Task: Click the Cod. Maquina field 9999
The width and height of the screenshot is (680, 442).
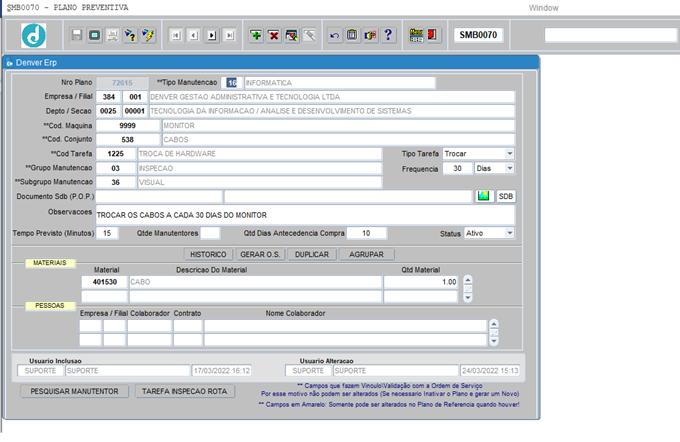Action: 128,126
